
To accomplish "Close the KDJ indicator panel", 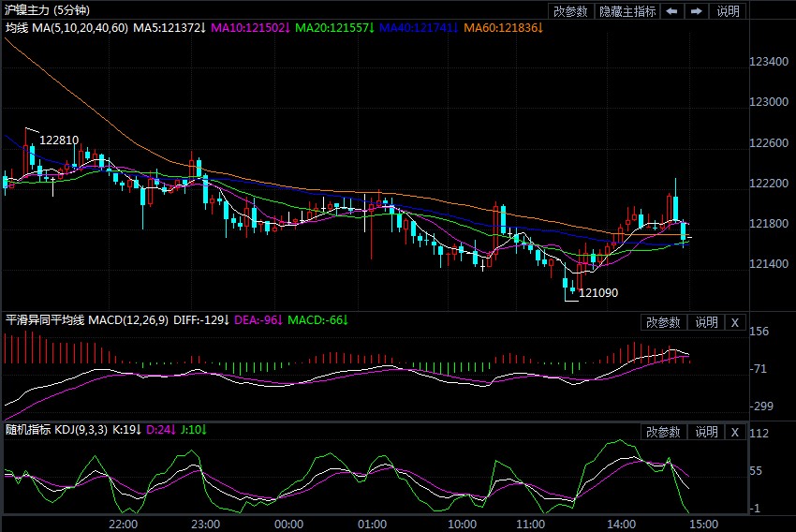I will [x=734, y=432].
